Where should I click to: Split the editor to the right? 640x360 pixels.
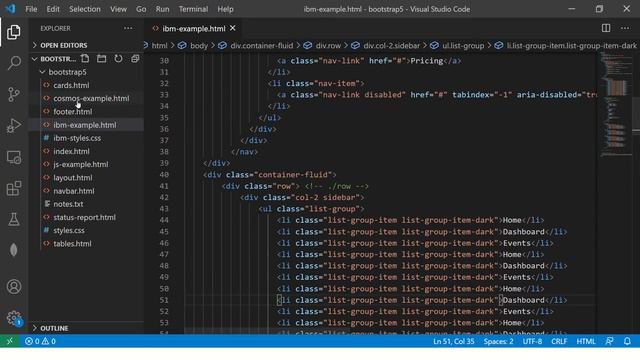606,28
